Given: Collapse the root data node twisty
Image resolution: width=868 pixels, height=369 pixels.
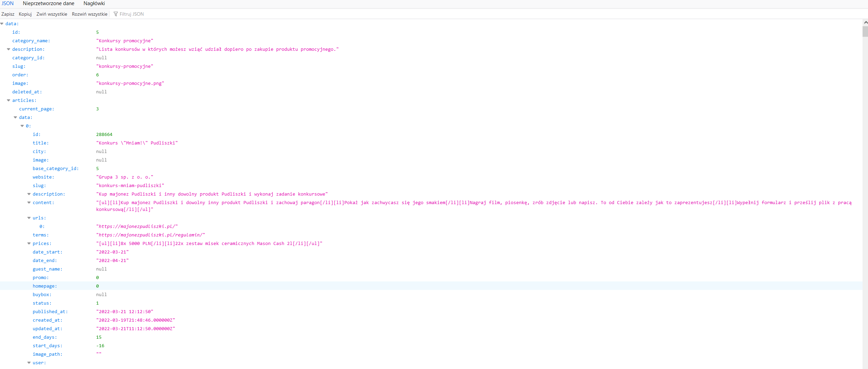Looking at the screenshot, I should point(2,24).
